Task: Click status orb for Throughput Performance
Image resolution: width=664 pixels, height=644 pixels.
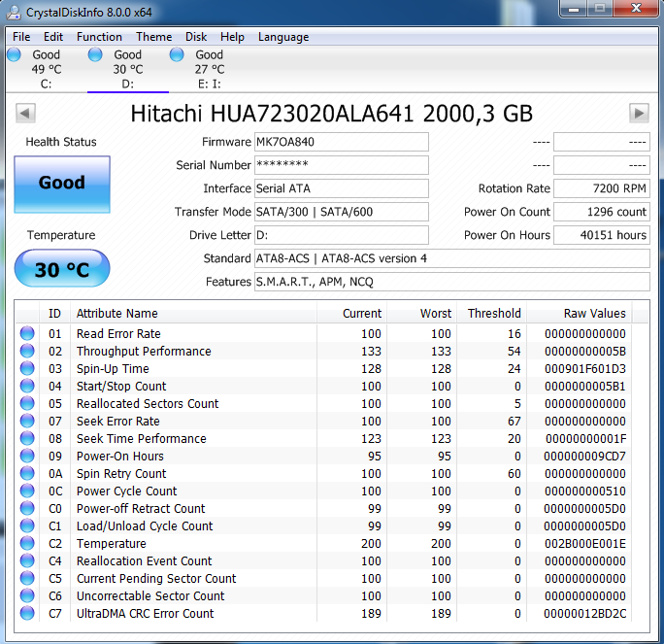Action: (27, 351)
